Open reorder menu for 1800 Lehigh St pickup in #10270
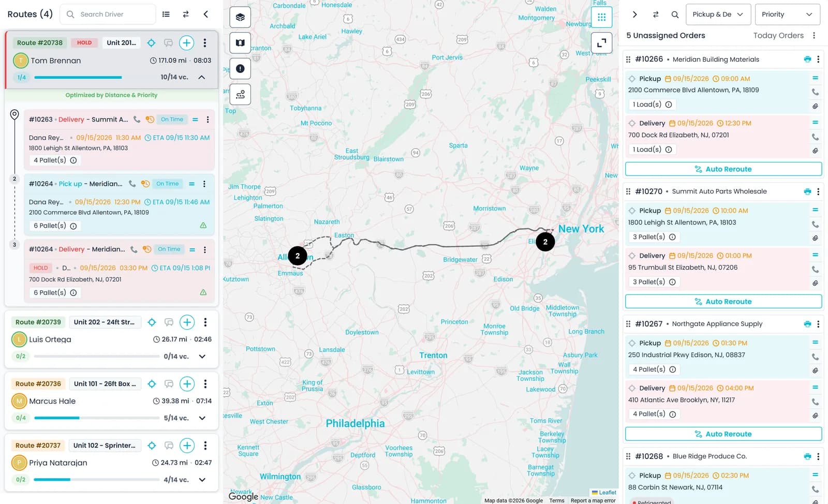The width and height of the screenshot is (828, 504). tap(815, 210)
